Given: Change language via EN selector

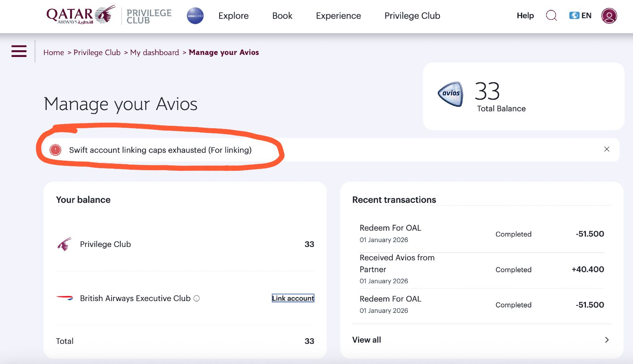Looking at the screenshot, I should (580, 15).
